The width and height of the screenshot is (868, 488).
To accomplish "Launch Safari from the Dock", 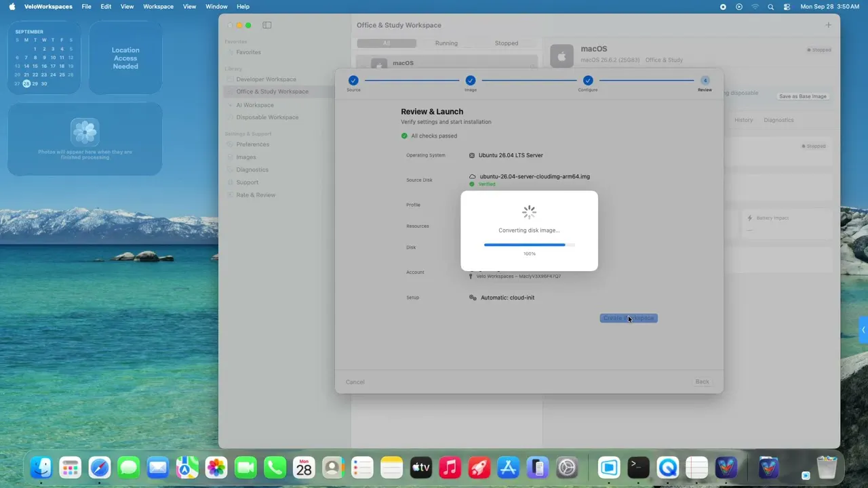I will 100,468.
